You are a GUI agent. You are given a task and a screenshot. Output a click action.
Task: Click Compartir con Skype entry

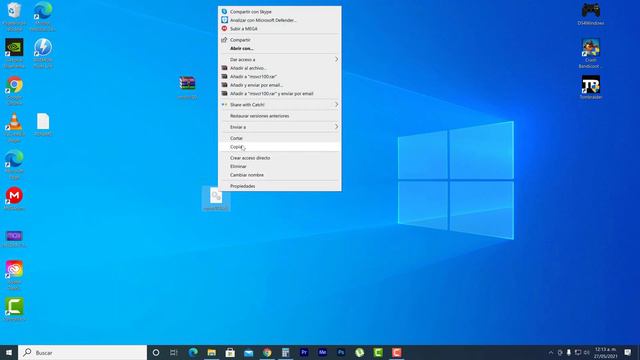pyautogui.click(x=280, y=11)
